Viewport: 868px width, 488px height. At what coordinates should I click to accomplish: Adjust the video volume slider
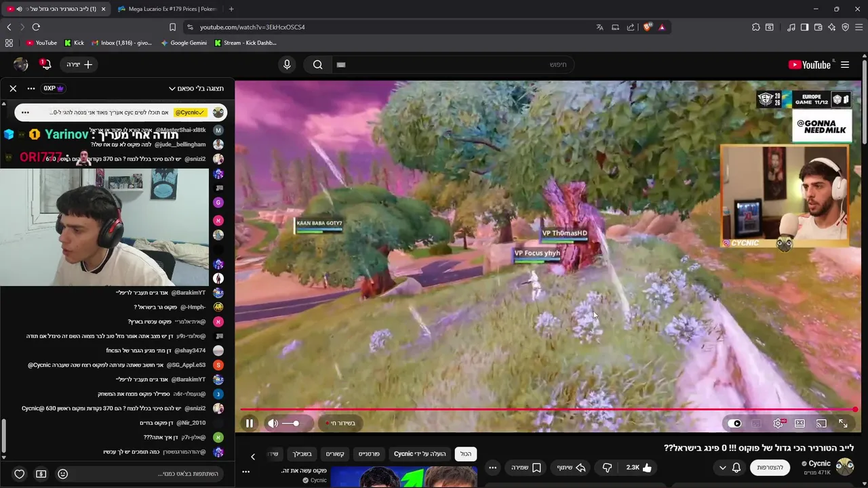[x=291, y=424]
